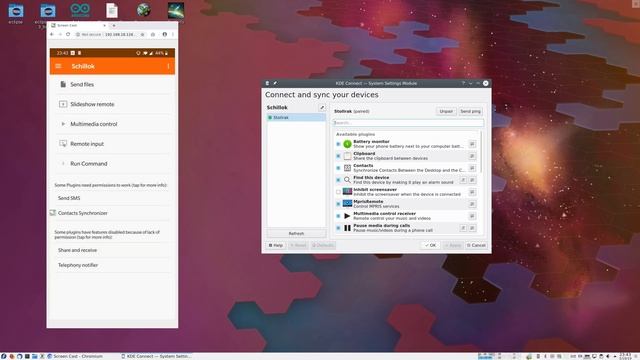Toggle the Clipboard plugin checkbox

click(x=338, y=156)
